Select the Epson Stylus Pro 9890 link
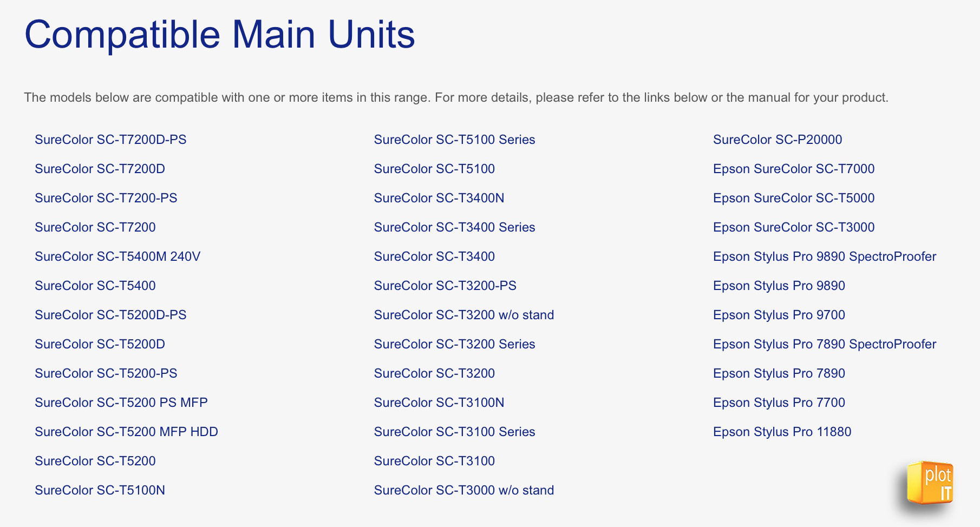 coord(779,286)
